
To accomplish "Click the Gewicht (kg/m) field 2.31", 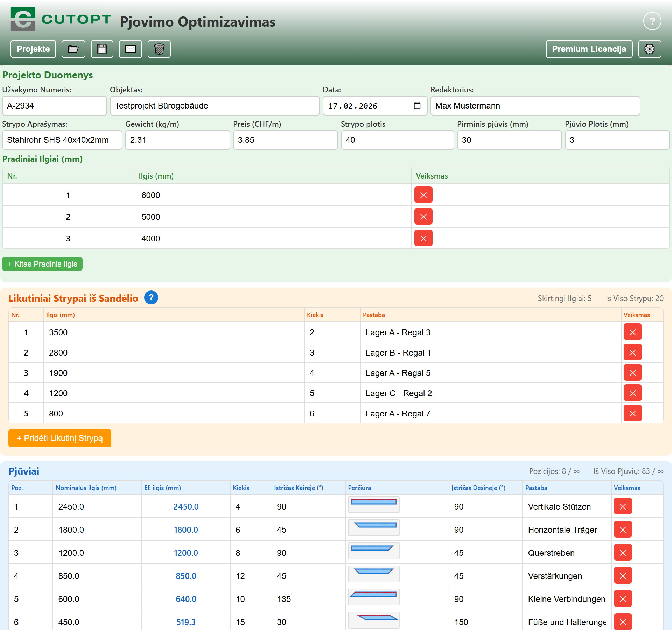I will click(x=178, y=140).
